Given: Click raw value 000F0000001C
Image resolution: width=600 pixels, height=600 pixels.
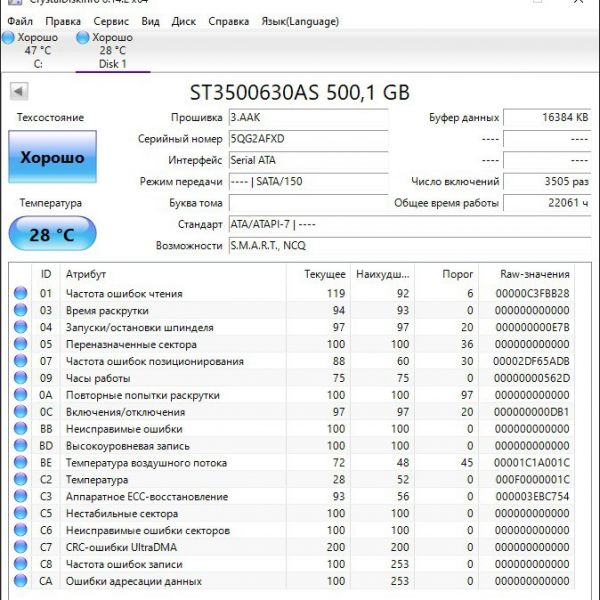Looking at the screenshot, I should (x=533, y=479).
